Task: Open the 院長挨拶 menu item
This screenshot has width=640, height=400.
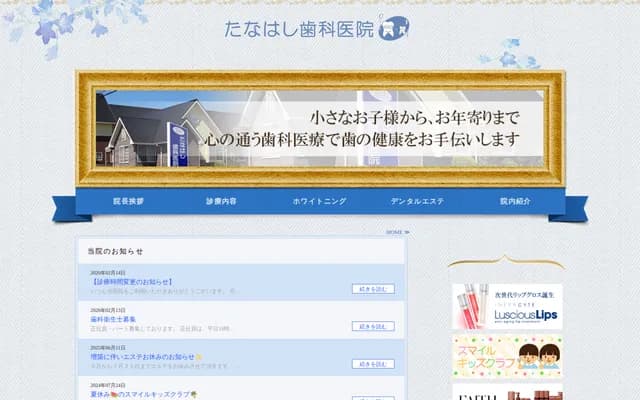Action: point(129,201)
